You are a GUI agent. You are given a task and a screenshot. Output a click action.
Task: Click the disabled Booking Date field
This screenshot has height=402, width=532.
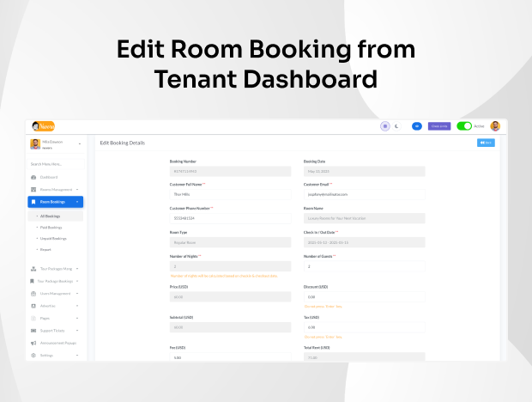364,172
